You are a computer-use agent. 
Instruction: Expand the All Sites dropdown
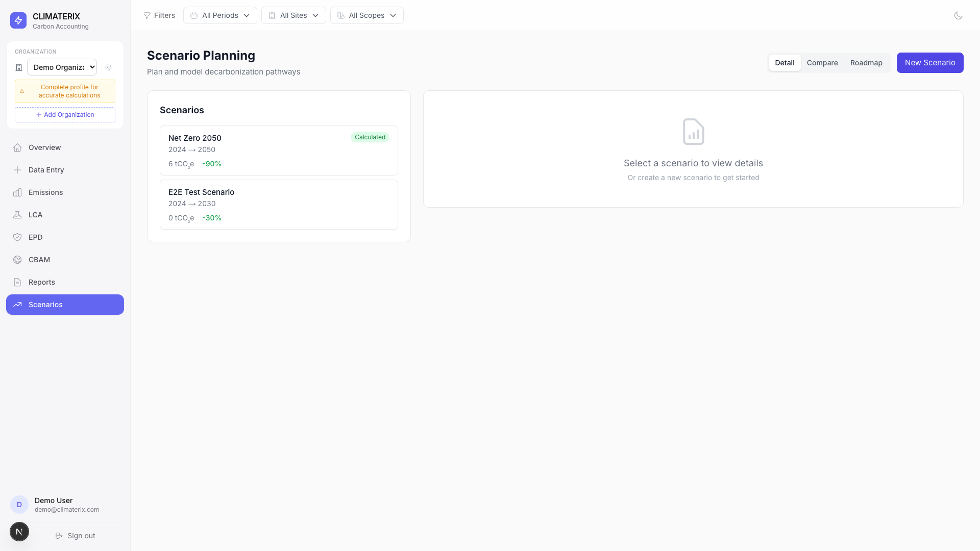(x=293, y=15)
